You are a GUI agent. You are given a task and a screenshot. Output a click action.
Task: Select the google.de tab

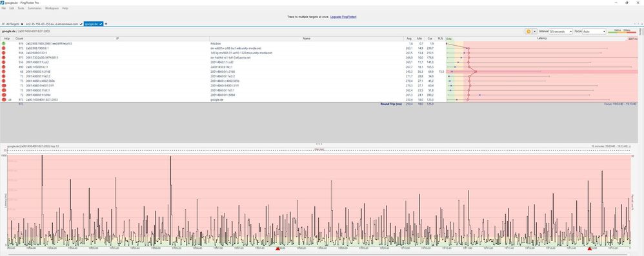(x=93, y=24)
